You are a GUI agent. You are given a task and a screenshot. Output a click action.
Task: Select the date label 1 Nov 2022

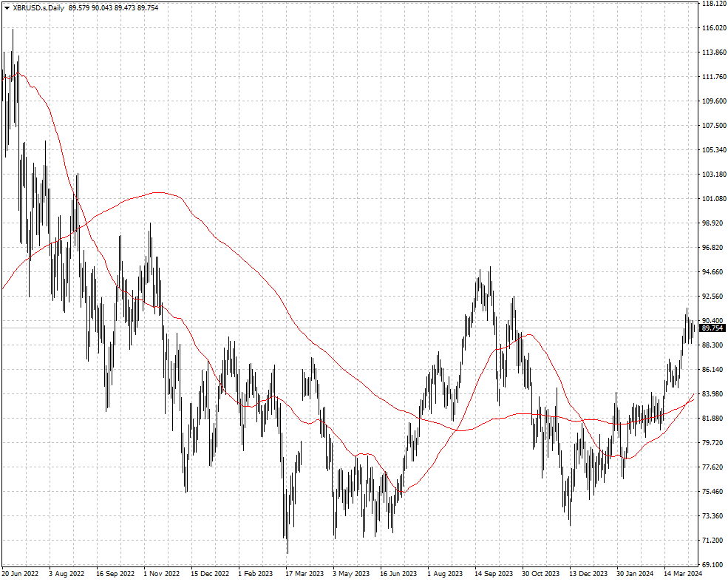[162, 573]
